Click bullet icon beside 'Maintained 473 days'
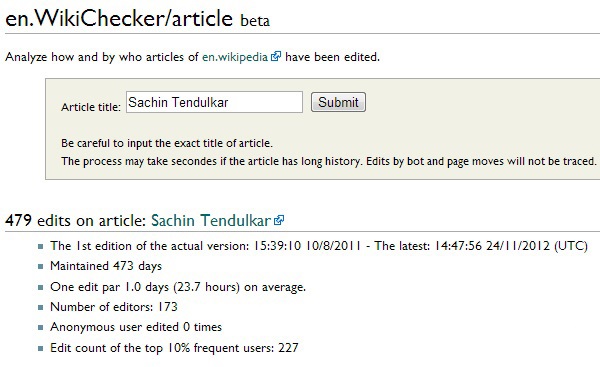 point(41,267)
